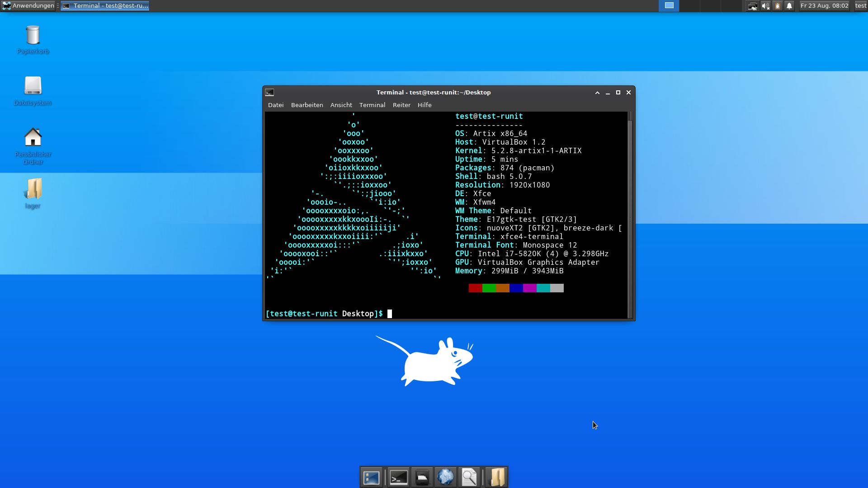868x488 pixels.
Task: Click the green color block in terminal
Action: click(x=489, y=288)
